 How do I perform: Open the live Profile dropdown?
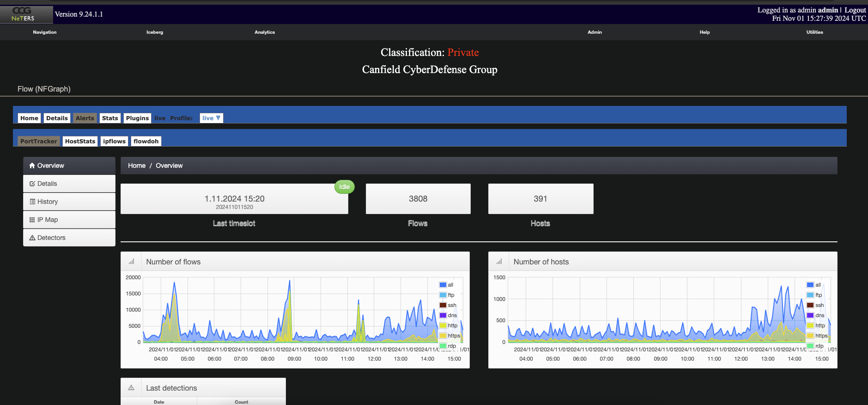(211, 118)
